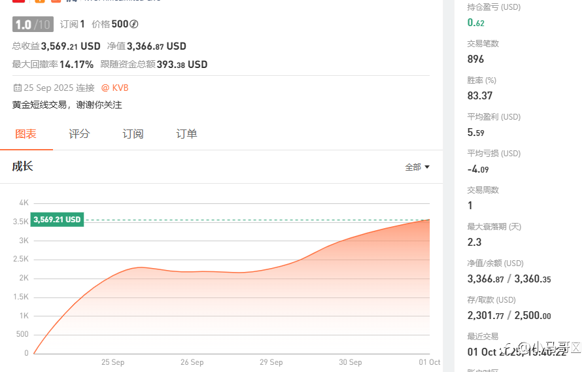Image resolution: width=588 pixels, height=372 pixels.
Task: Click the 总收益 3,569.21 USD figure
Action: (x=71, y=46)
